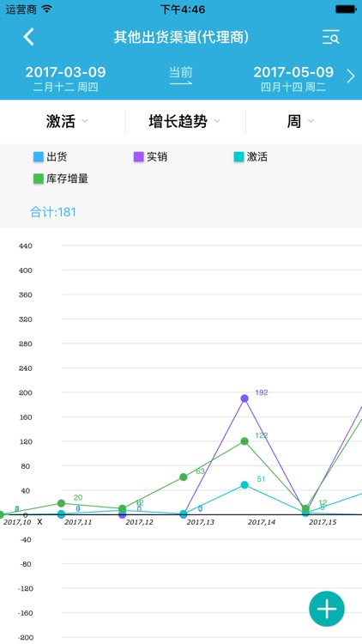
Task: Open the 周 period dropdown
Action: click(300, 121)
